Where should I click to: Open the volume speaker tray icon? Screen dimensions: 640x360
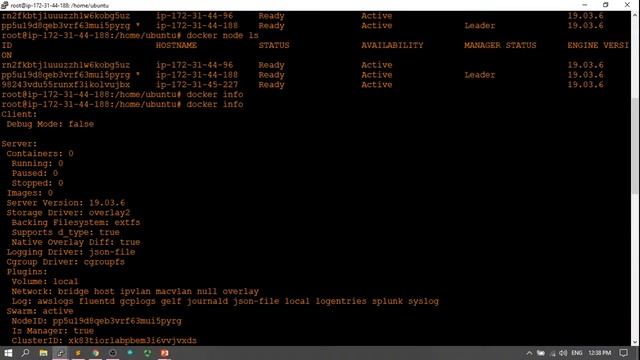tap(563, 353)
